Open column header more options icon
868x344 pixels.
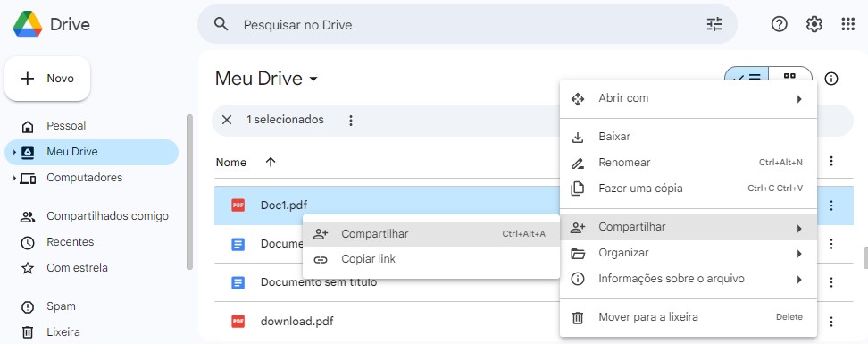tap(830, 161)
